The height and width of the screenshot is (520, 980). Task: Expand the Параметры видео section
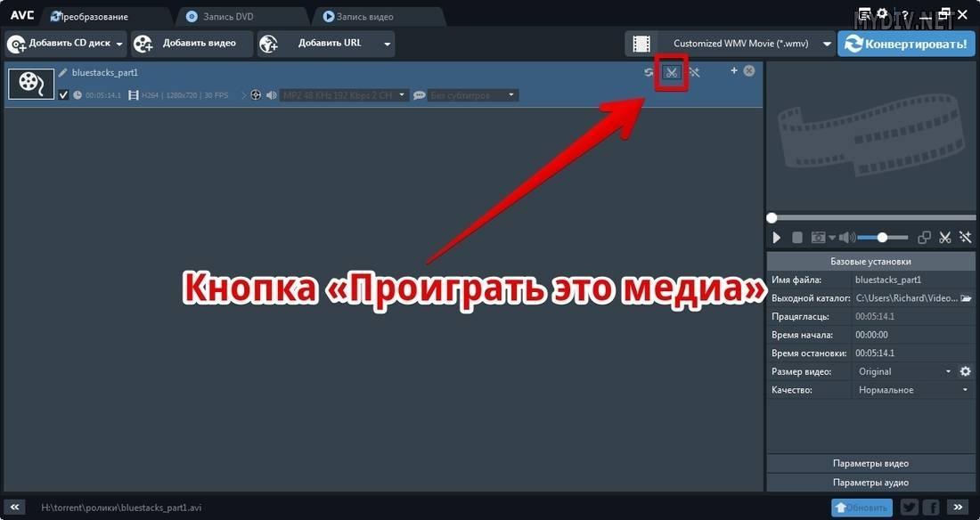[870, 463]
